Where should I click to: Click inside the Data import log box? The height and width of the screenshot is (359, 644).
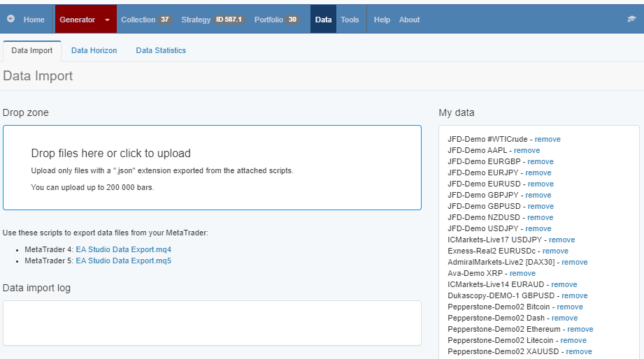(212, 323)
